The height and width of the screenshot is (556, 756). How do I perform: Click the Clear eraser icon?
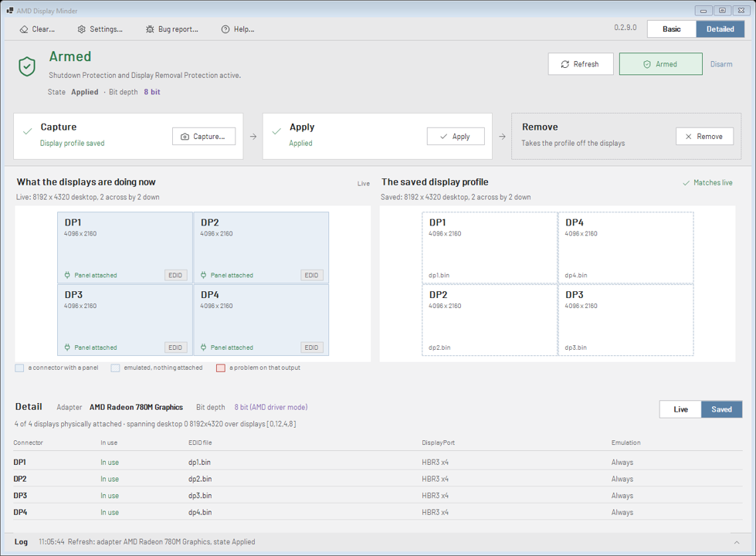click(x=24, y=29)
